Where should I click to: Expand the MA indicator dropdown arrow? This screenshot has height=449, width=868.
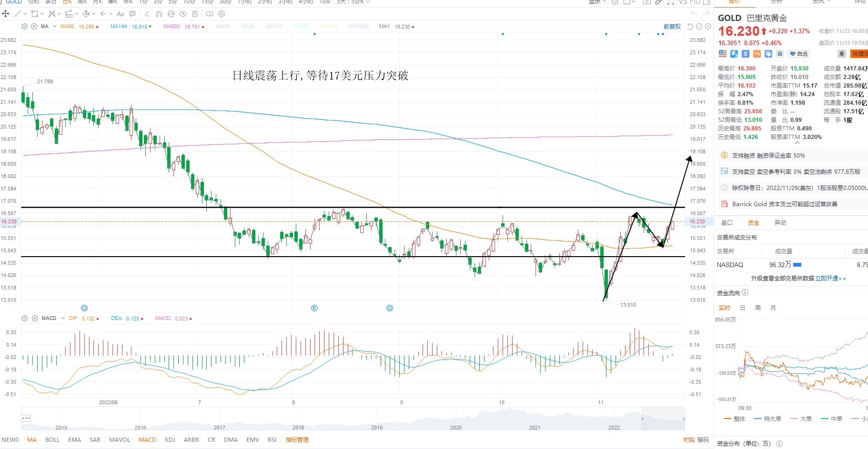54,27
